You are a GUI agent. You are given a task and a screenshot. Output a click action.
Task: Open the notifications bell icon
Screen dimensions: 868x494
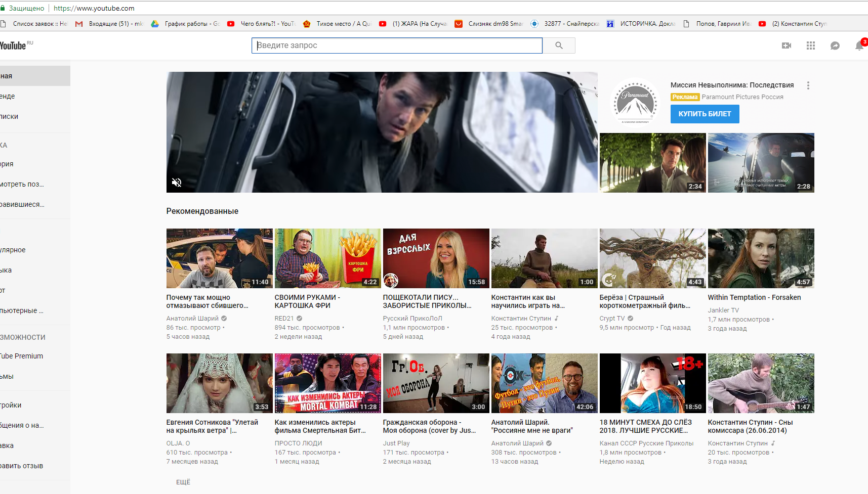tap(859, 46)
